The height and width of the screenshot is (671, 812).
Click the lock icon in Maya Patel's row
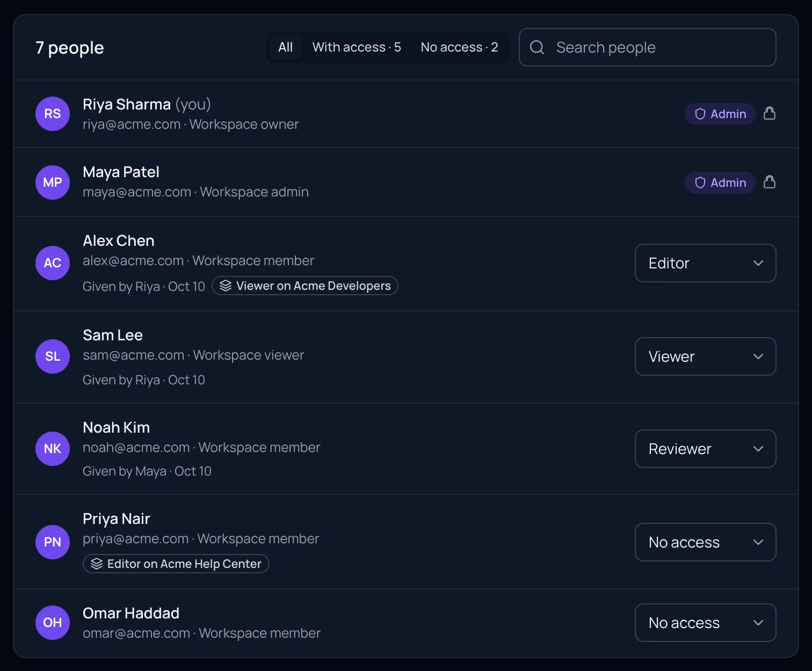[770, 182]
